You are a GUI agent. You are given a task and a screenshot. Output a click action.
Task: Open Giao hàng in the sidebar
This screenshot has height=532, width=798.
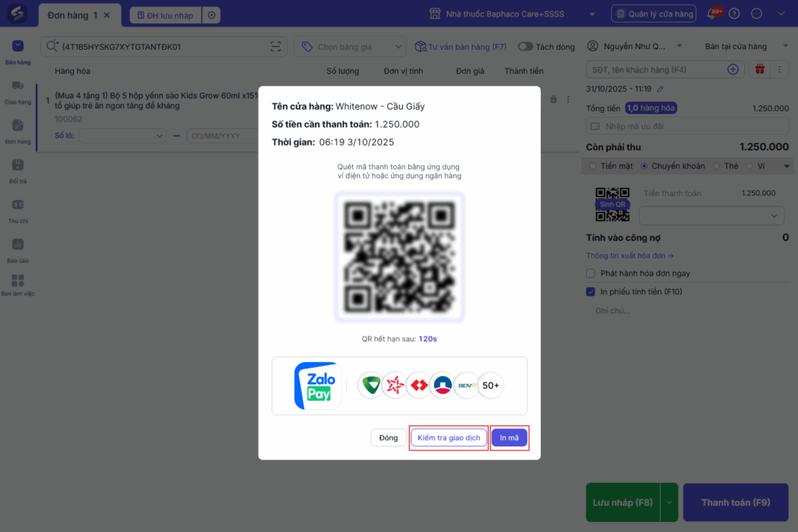tap(18, 92)
